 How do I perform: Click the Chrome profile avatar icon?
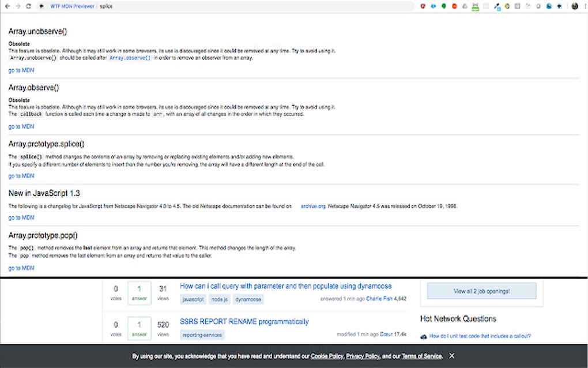click(574, 6)
